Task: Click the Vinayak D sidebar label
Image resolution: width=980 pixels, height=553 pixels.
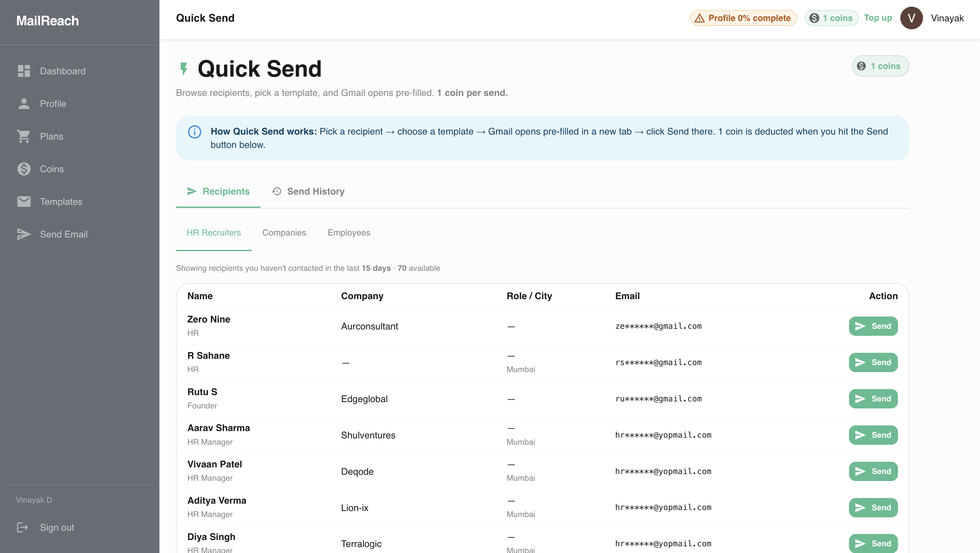Action: pyautogui.click(x=34, y=500)
